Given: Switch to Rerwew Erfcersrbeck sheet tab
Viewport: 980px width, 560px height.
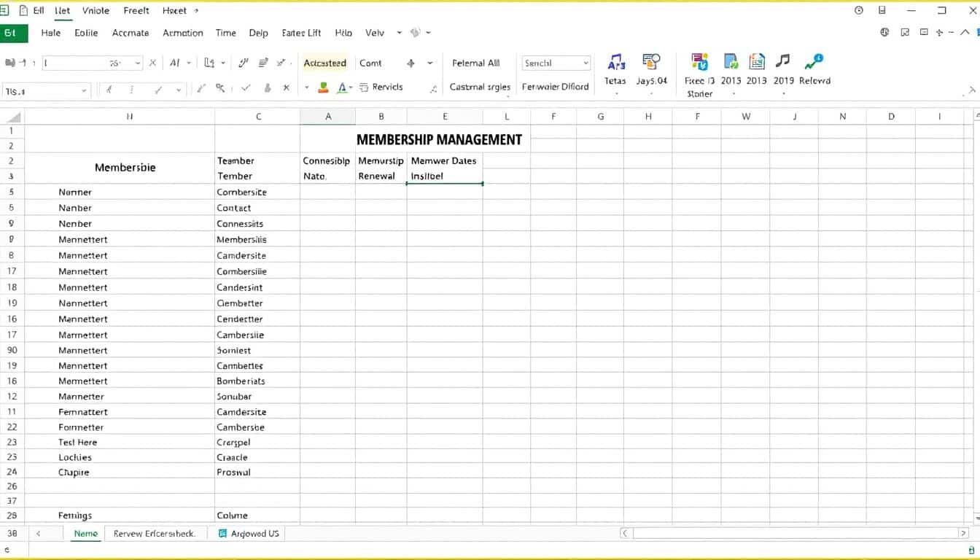Looking at the screenshot, I should [x=155, y=534].
